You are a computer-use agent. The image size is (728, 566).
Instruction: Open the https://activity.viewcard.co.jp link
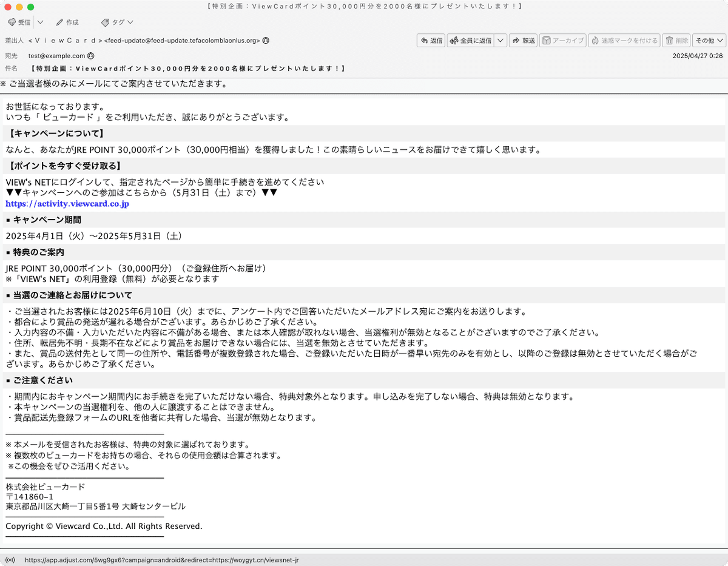tap(67, 204)
